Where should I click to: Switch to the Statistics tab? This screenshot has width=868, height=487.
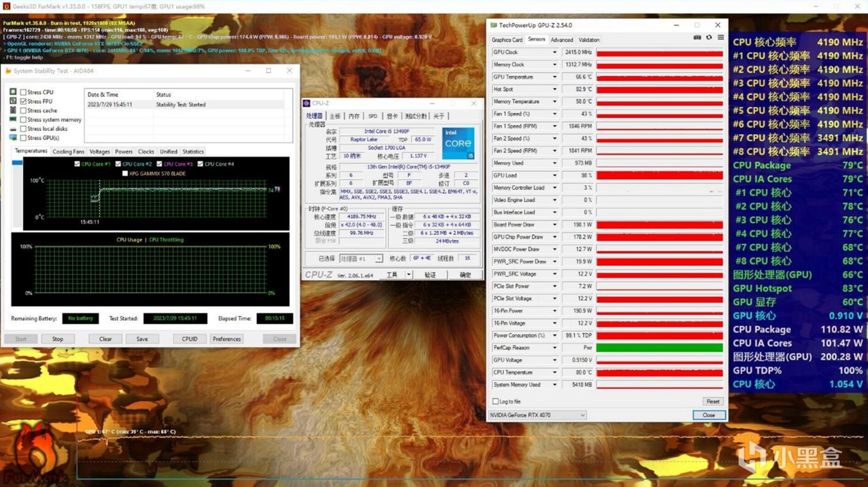pos(193,152)
